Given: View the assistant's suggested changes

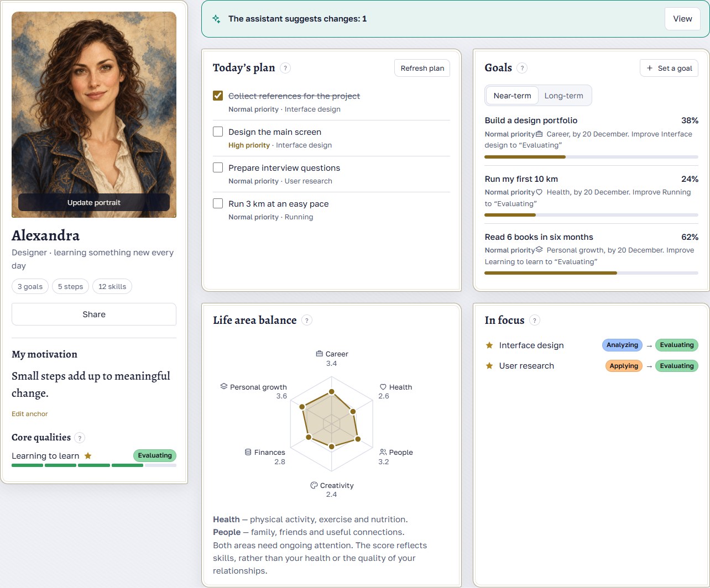Looking at the screenshot, I should [682, 19].
